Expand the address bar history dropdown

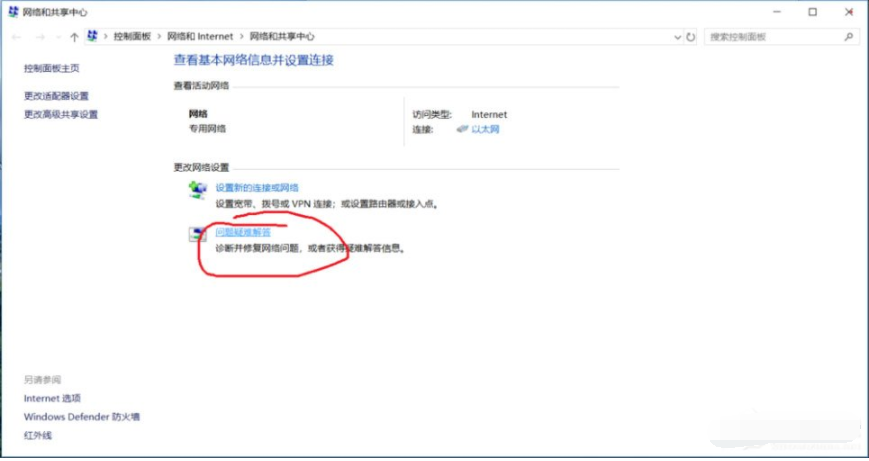pyautogui.click(x=677, y=37)
